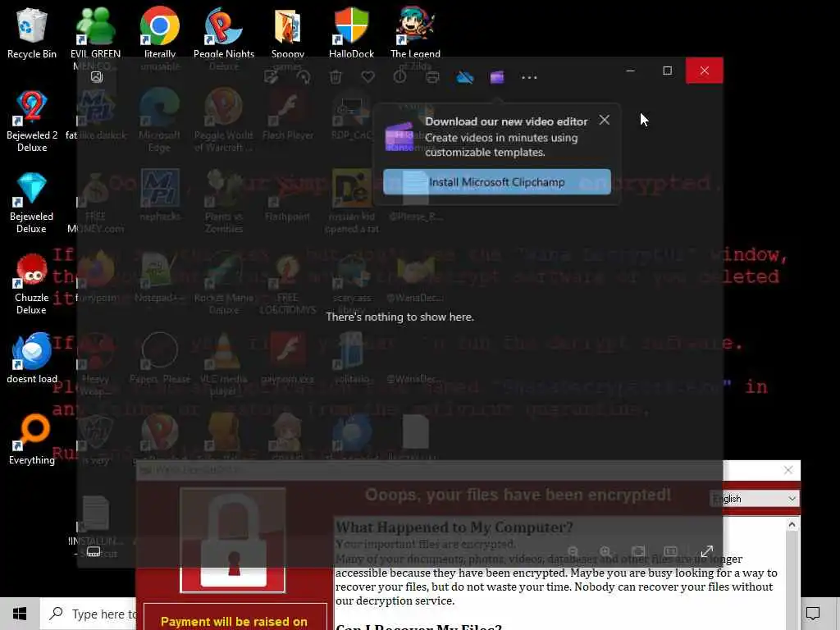Screen dimensions: 840x630
Task: Click the Windows Start button
Action: pyautogui.click(x=20, y=614)
